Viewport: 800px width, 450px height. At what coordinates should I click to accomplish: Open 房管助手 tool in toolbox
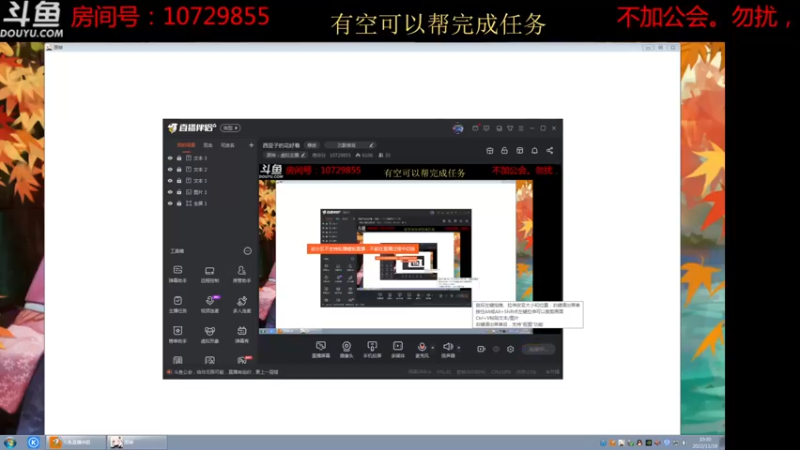point(242,274)
